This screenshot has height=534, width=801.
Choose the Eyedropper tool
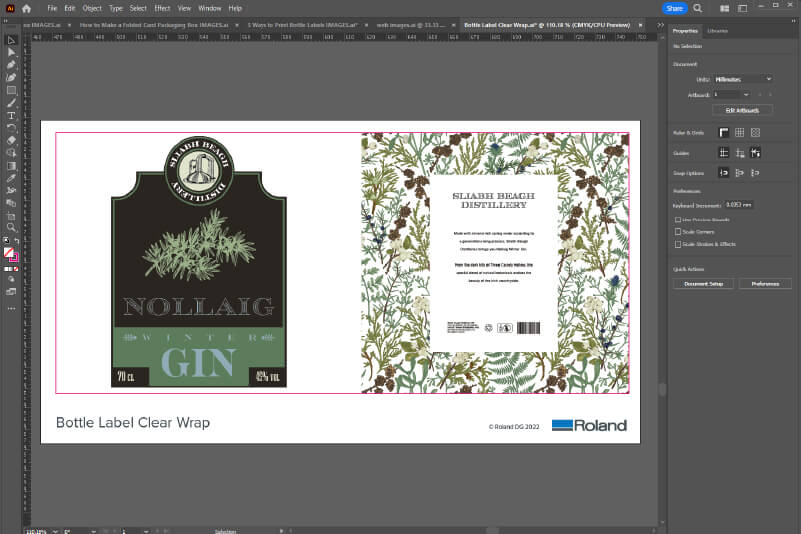[x=11, y=177]
